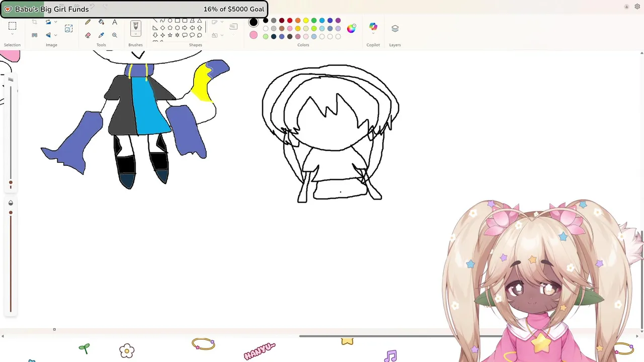This screenshot has height=362, width=644.
Task: Choose the Left arrow shape
Action: pos(192,28)
